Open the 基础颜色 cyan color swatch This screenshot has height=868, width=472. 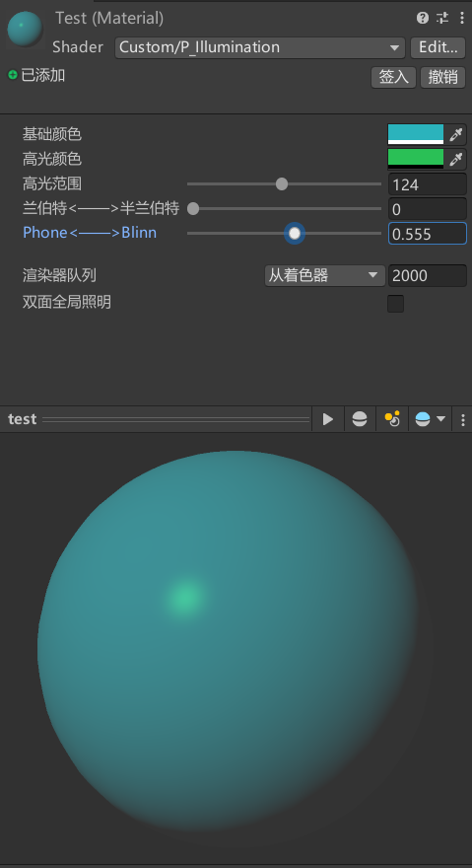(416, 134)
